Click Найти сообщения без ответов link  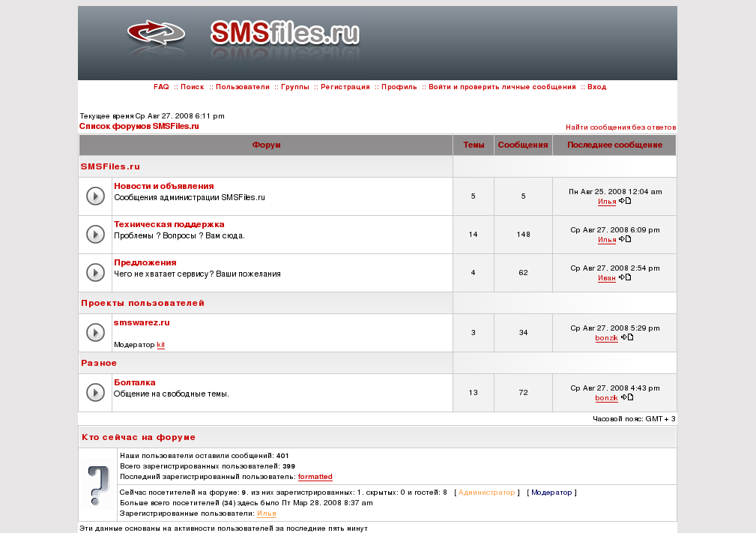click(620, 127)
